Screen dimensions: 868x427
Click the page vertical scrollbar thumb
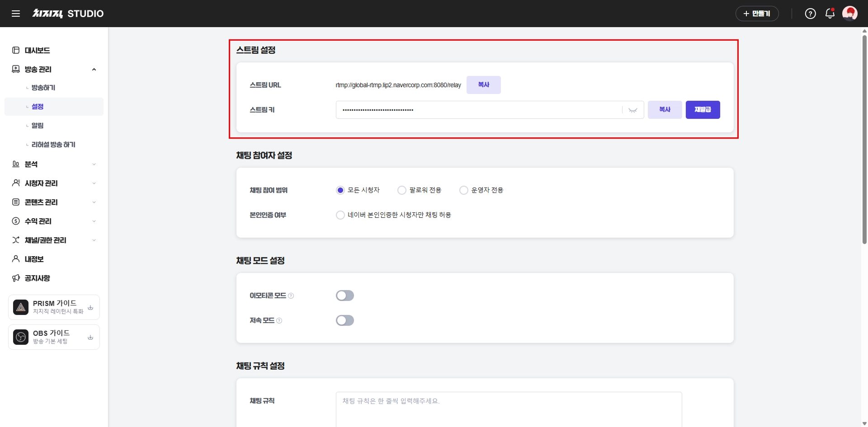pos(864,139)
